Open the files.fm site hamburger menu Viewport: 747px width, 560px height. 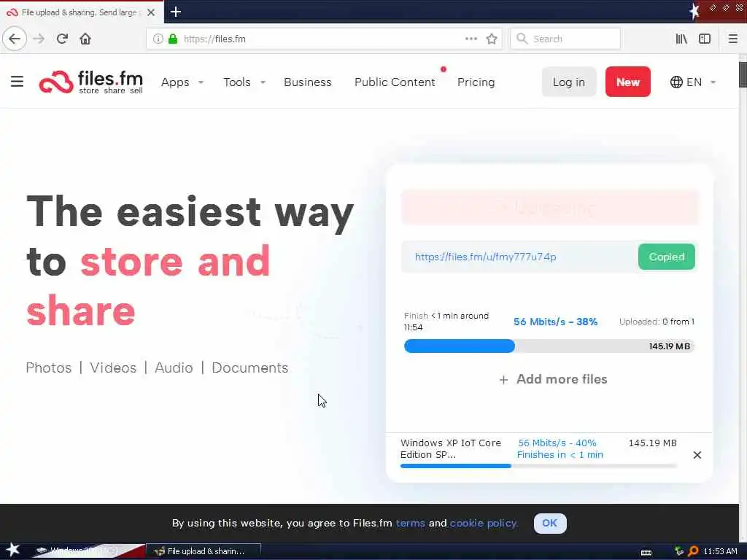pyautogui.click(x=18, y=82)
